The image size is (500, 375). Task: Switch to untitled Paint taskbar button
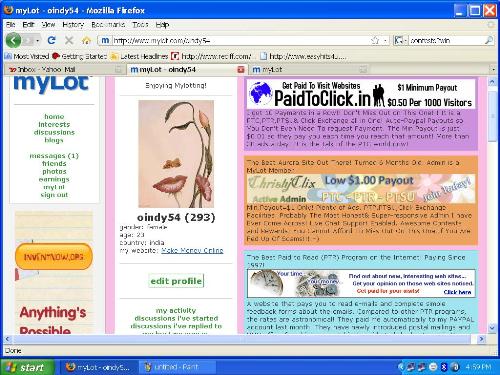pos(177,367)
